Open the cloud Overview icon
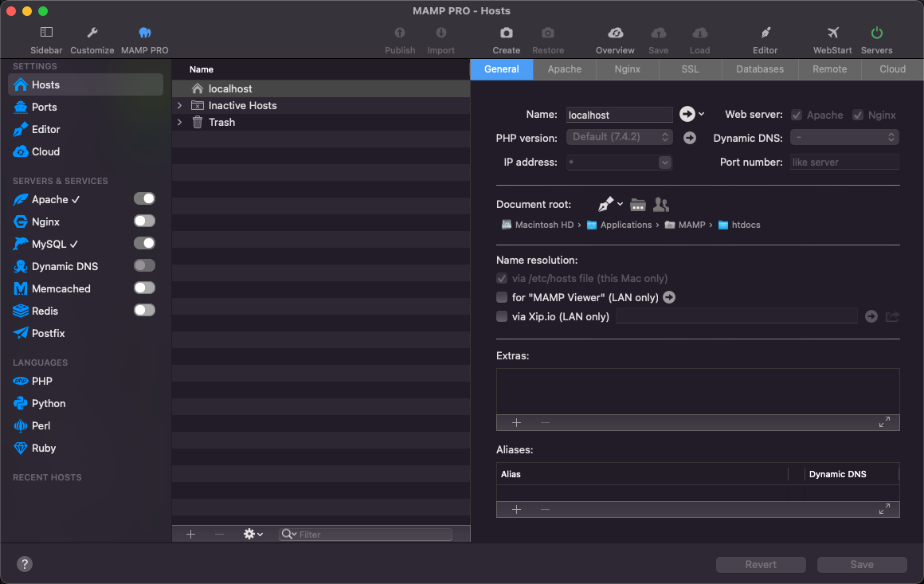This screenshot has height=584, width=924. (615, 33)
